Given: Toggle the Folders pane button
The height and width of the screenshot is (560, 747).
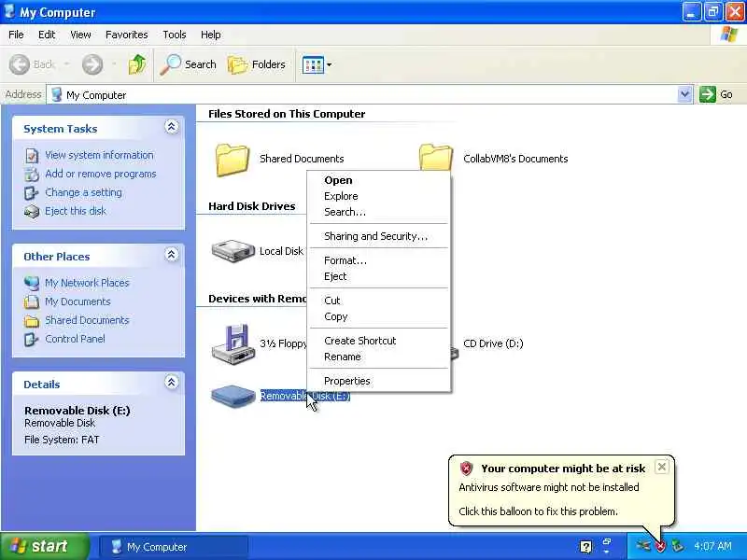Looking at the screenshot, I should click(256, 64).
